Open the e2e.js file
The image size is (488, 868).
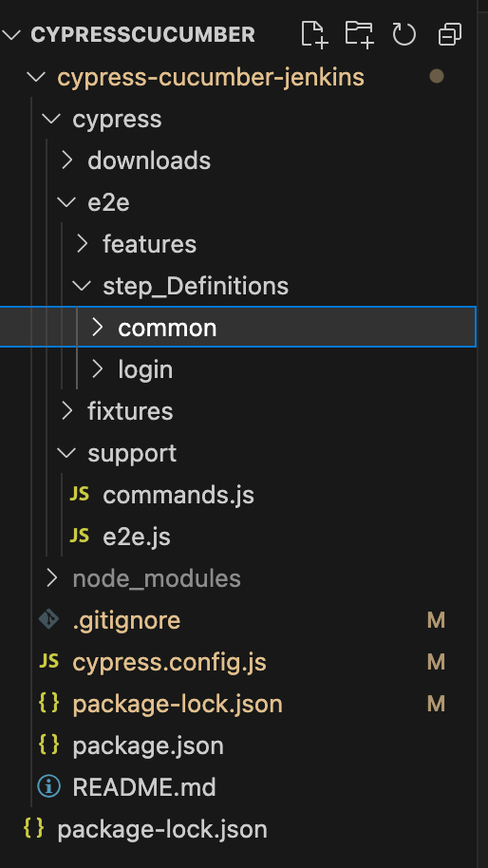click(136, 537)
